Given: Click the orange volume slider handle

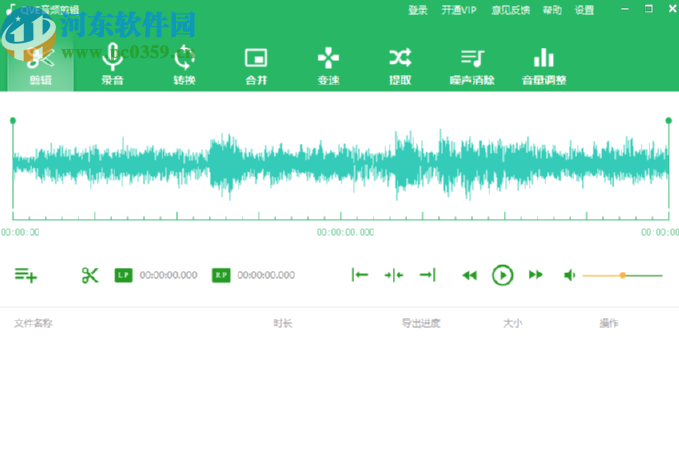Looking at the screenshot, I should (x=623, y=275).
